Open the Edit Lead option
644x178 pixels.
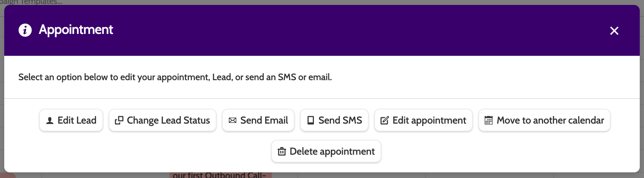click(71, 120)
